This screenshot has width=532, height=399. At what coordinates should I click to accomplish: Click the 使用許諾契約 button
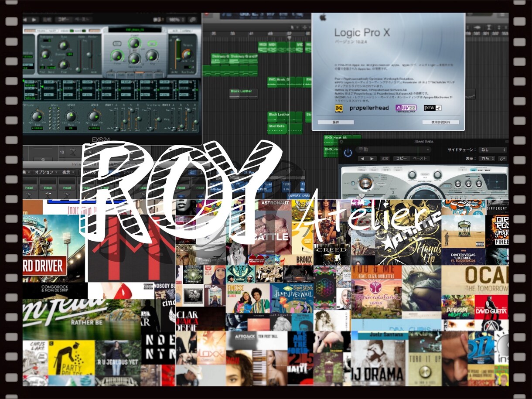click(440, 123)
